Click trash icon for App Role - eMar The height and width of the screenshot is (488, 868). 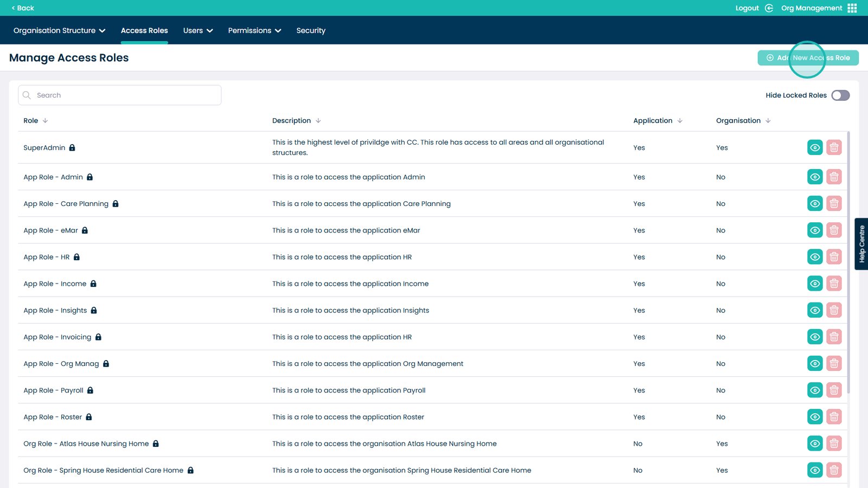[834, 230]
